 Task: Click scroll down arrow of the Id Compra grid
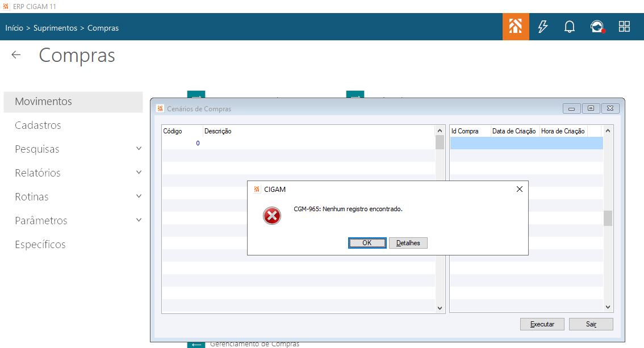pos(608,307)
